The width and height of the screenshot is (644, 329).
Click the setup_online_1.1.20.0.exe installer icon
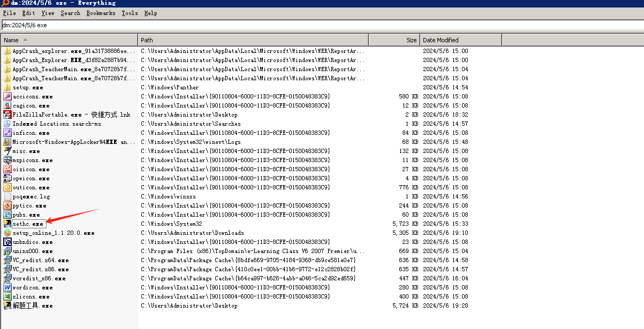coord(7,233)
